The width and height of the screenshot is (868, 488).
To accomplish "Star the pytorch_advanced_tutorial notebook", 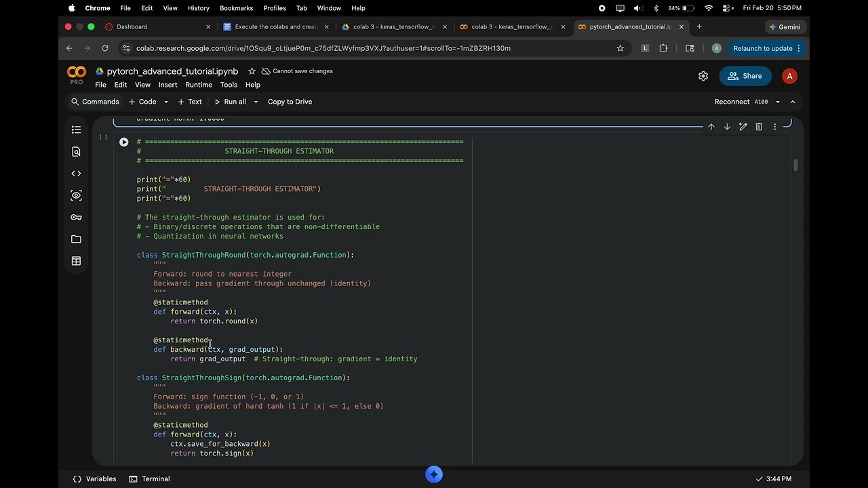I will click(252, 71).
